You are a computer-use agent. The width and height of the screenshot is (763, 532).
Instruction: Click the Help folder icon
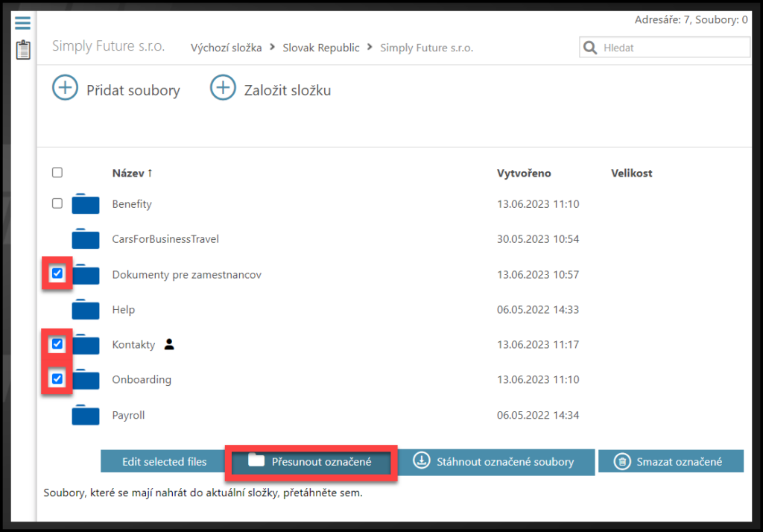click(86, 309)
